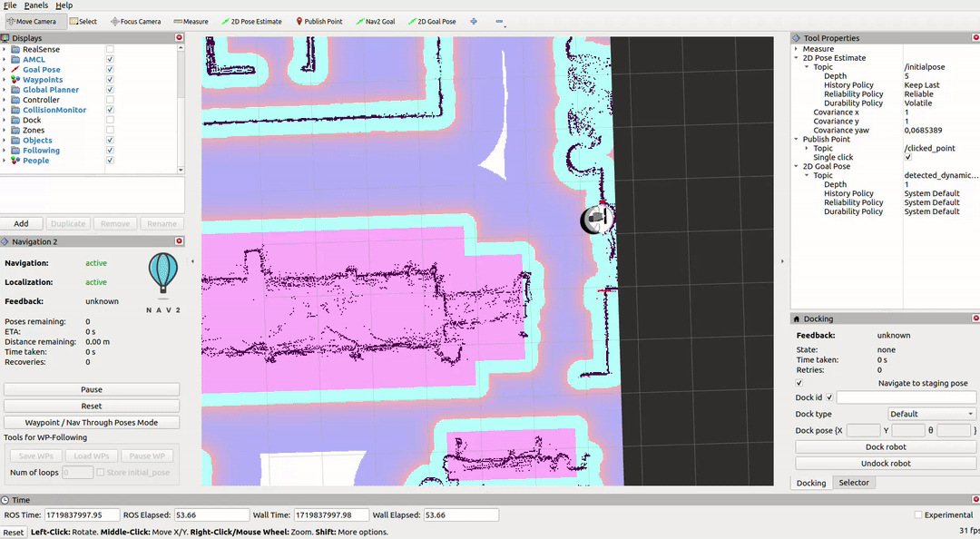The image size is (980, 539).
Task: Click the Nav2 balloon logo
Action: coord(163,273)
